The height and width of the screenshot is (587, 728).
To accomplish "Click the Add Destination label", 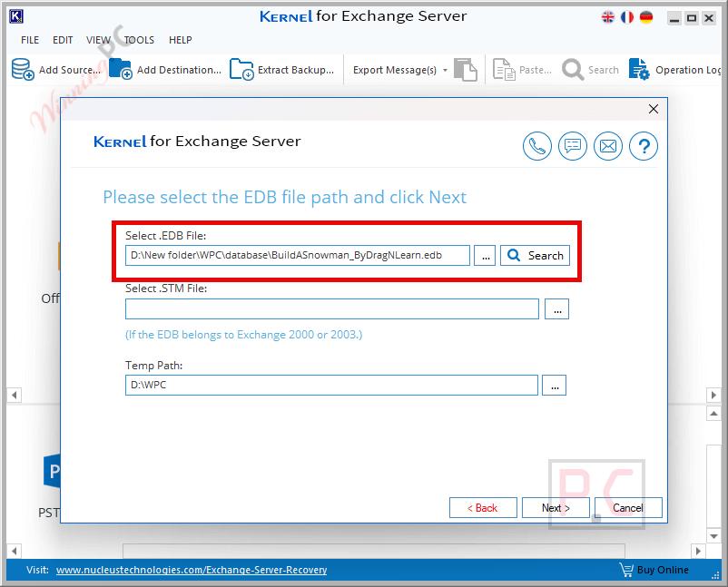I will [179, 70].
